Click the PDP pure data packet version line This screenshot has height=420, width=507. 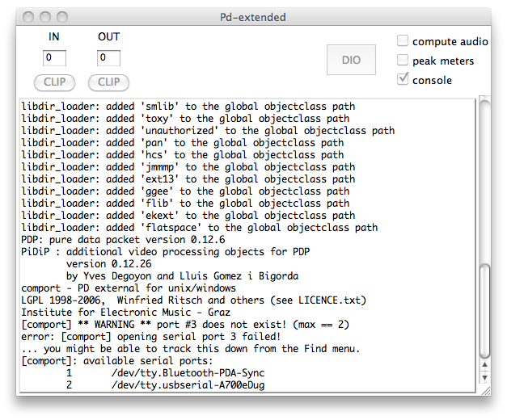[x=123, y=240]
